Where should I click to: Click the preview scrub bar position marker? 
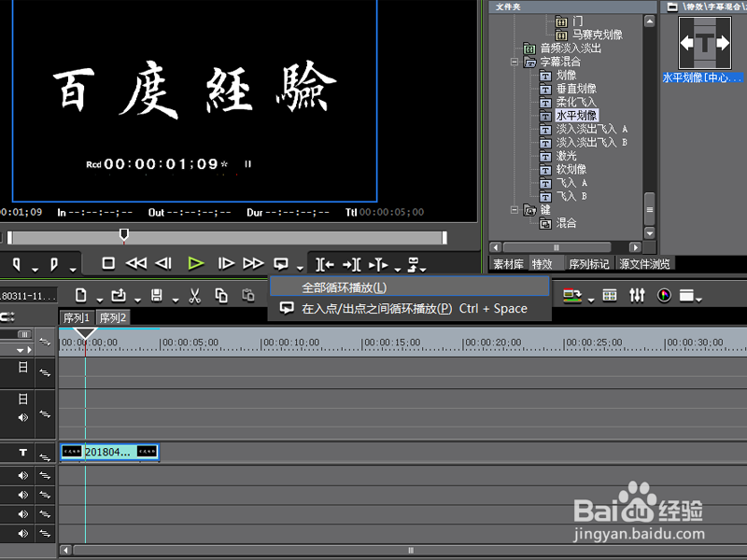tap(124, 234)
